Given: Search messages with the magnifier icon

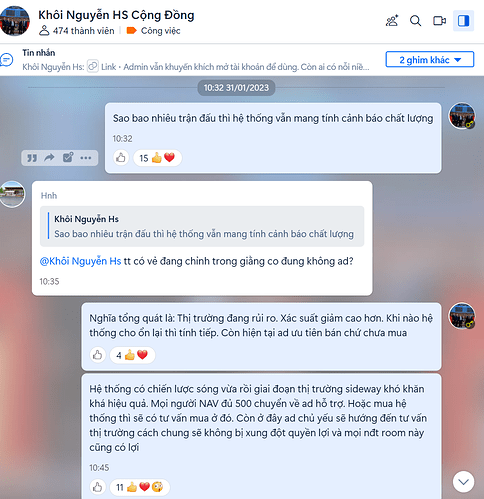Looking at the screenshot, I should coord(415,21).
